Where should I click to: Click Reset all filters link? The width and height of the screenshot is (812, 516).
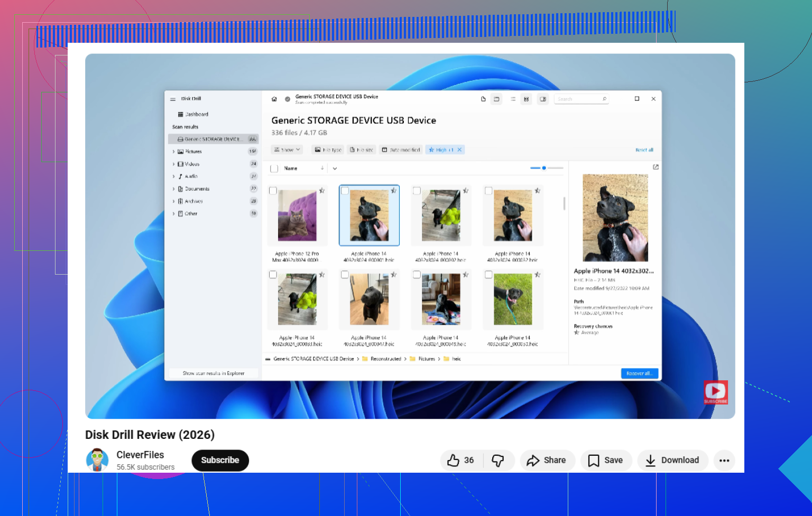[x=644, y=150]
